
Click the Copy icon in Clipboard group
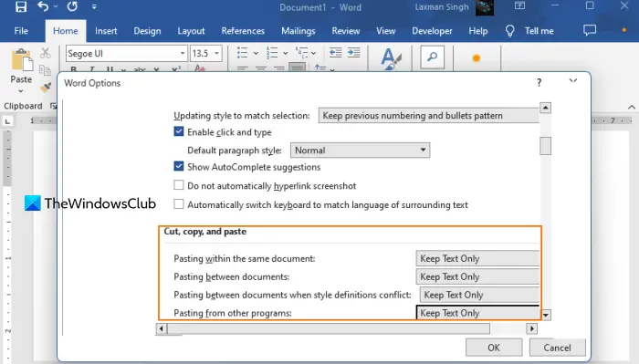(x=46, y=70)
